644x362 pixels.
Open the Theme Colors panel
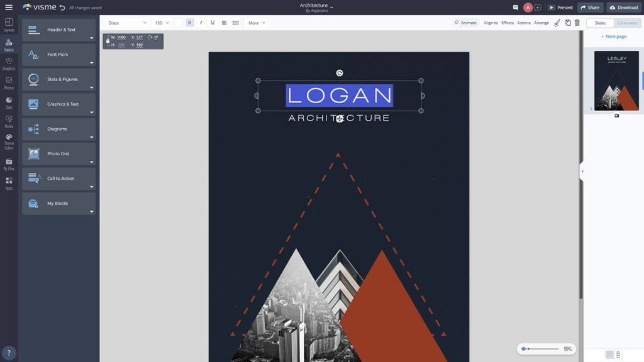pyautogui.click(x=9, y=141)
